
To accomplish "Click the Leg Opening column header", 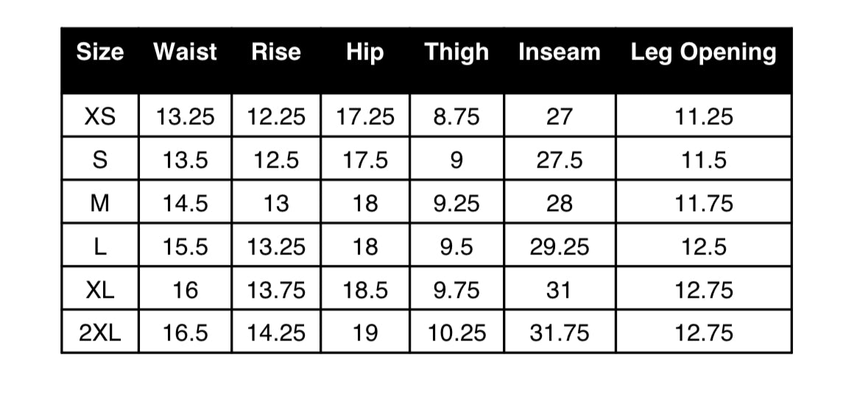I will [704, 52].
